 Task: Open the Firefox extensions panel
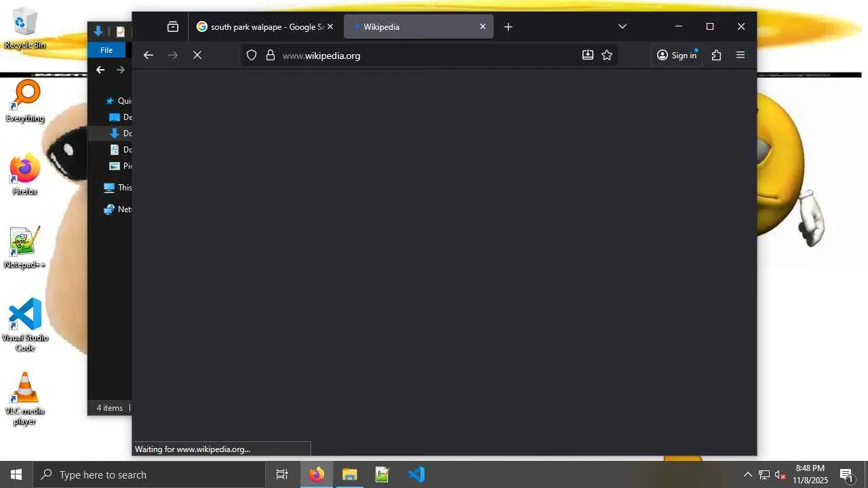click(x=716, y=56)
